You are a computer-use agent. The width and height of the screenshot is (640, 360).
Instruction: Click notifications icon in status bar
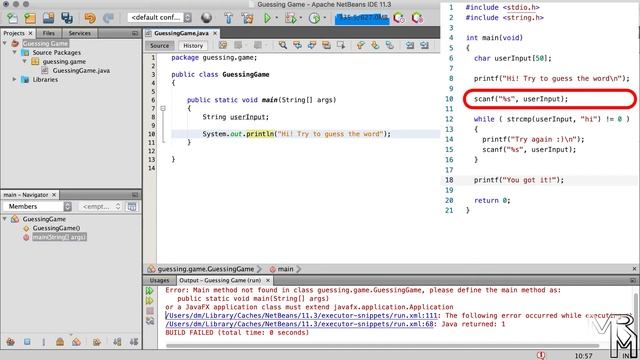541,355
